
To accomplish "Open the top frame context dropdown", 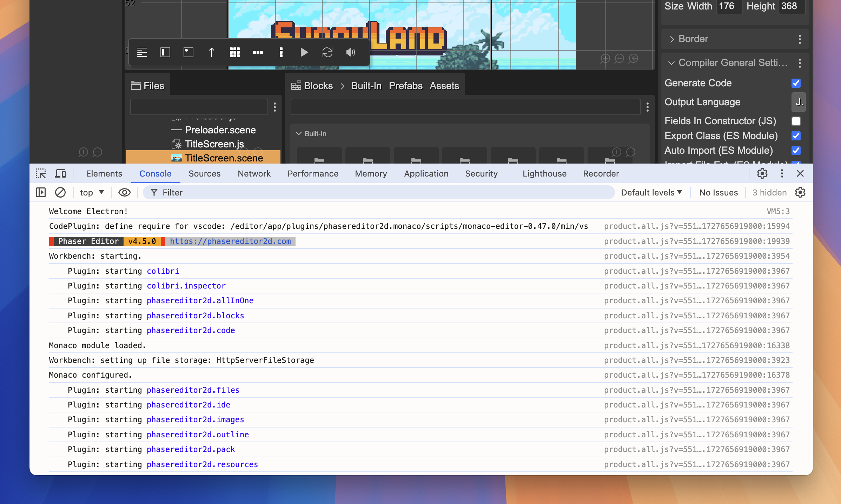I will pos(91,192).
